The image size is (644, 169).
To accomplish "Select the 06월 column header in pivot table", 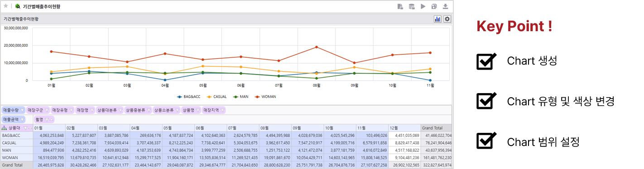I will [211, 128].
